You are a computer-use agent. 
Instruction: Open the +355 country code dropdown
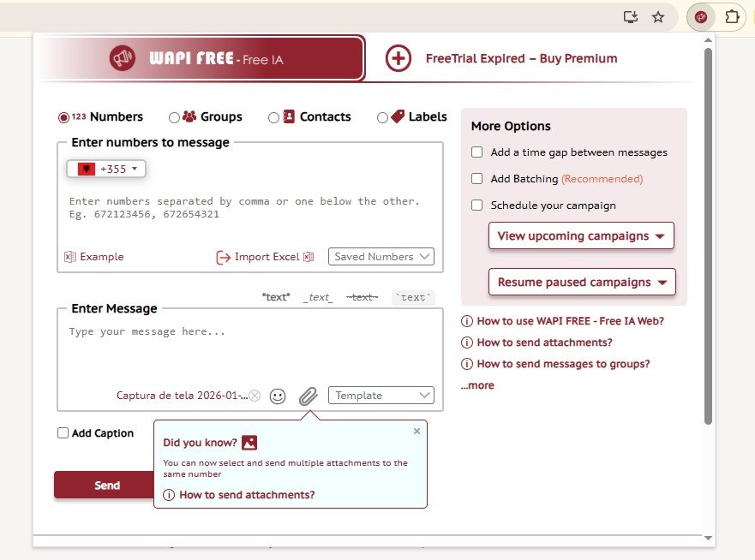(x=105, y=169)
